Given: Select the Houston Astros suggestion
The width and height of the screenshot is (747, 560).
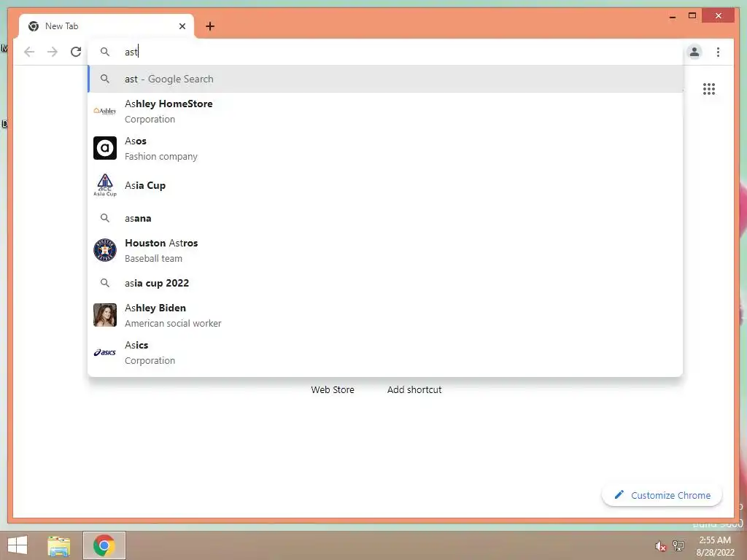Looking at the screenshot, I should pos(385,251).
